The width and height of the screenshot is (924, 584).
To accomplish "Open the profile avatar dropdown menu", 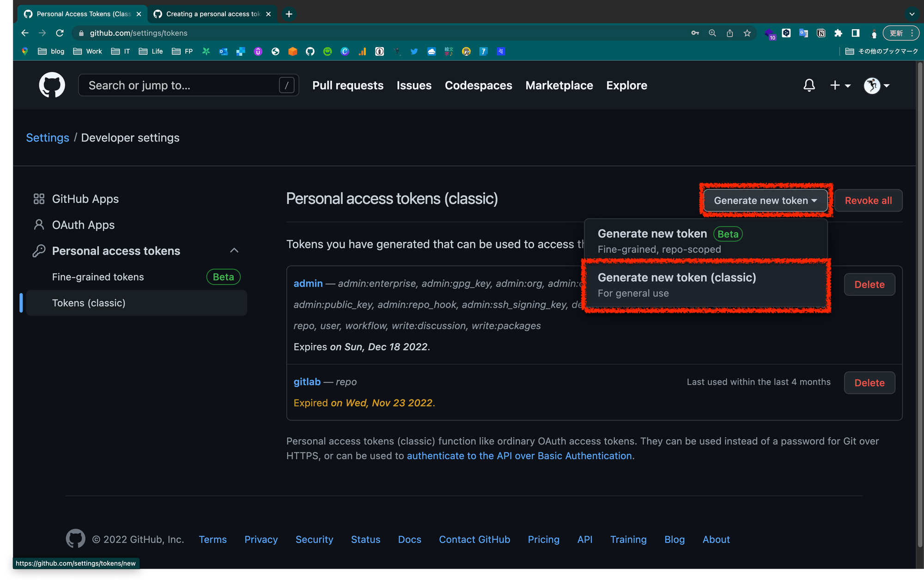I will (x=876, y=85).
